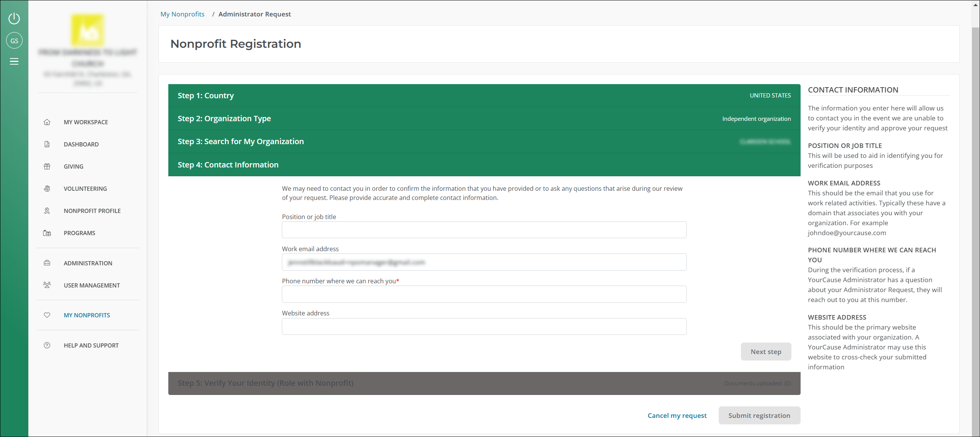Expand Step 2: Organization Type section
Screen dimensions: 980x437
tap(484, 118)
